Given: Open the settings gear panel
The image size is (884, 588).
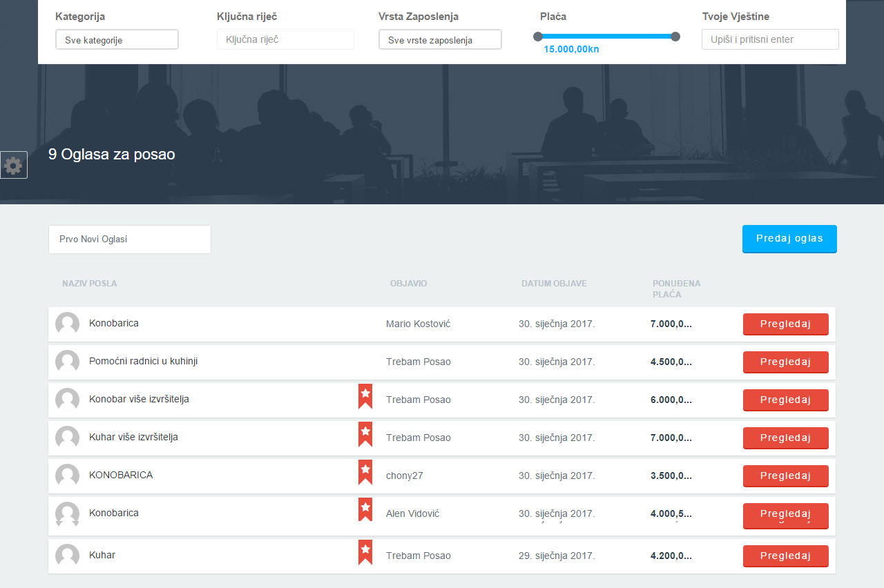Looking at the screenshot, I should coord(13,165).
